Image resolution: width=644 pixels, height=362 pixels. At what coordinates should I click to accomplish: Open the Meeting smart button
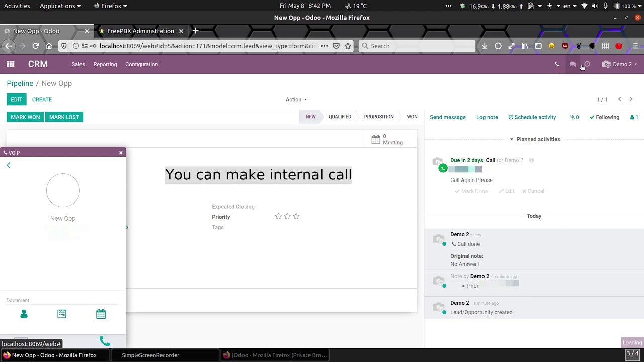pyautogui.click(x=391, y=139)
